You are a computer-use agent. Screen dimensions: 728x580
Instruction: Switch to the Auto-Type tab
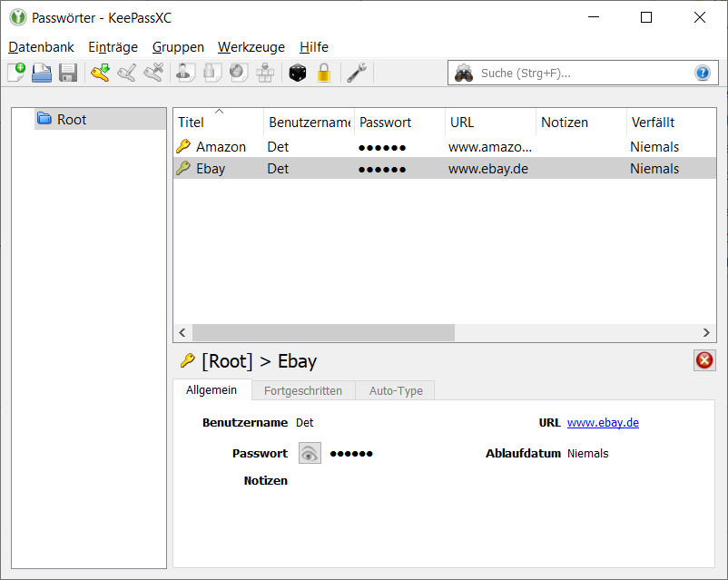(396, 391)
